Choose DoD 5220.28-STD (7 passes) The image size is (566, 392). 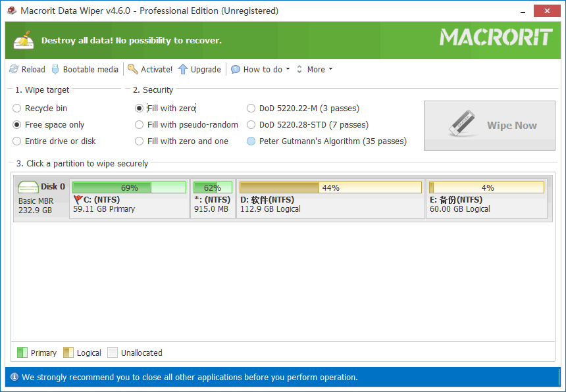click(307, 125)
